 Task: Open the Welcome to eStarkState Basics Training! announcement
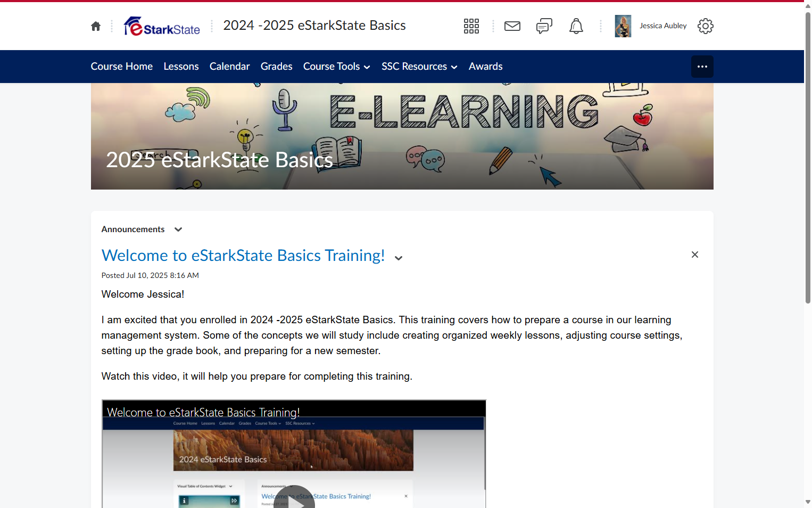(x=243, y=256)
